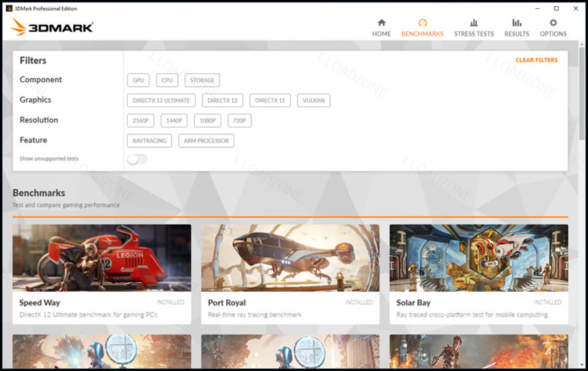The image size is (588, 371).
Task: Open the Home tab label
Action: coord(382,33)
